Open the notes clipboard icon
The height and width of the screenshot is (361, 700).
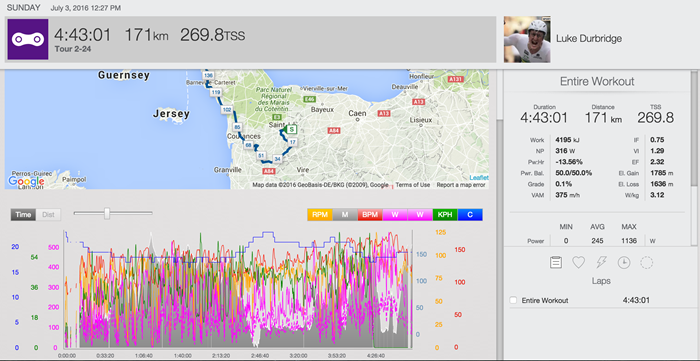[556, 262]
